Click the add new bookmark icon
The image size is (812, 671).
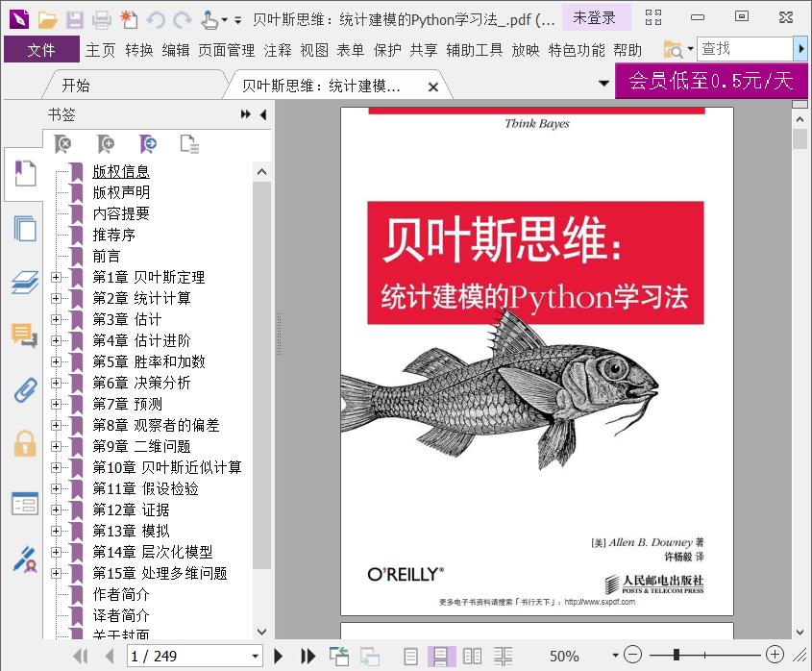106,144
